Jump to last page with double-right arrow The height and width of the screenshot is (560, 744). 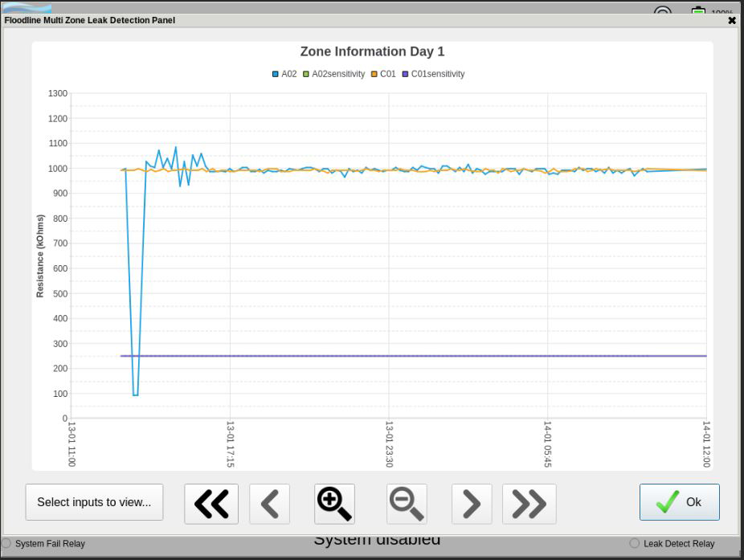(x=529, y=504)
